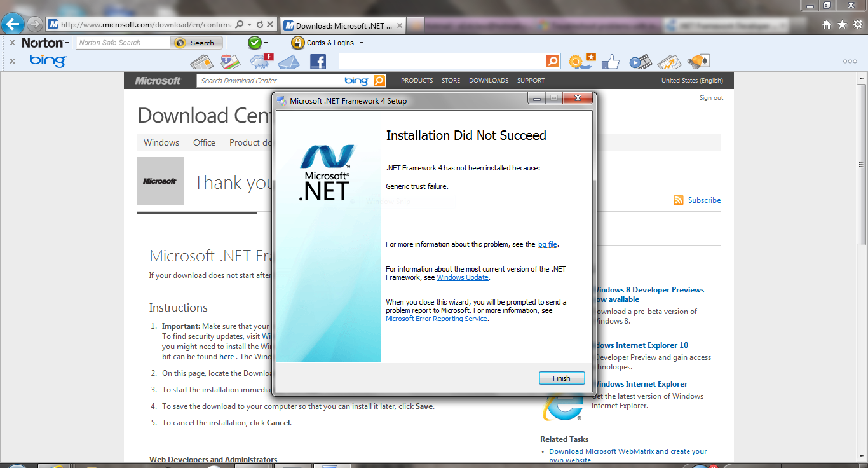Click the Sign out link
The height and width of the screenshot is (468, 868).
pos(711,98)
